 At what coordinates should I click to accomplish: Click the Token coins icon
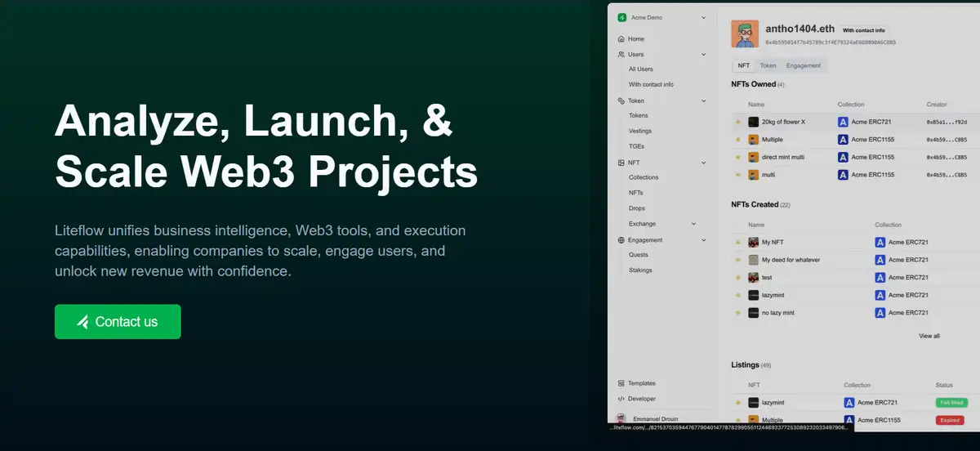[621, 101]
